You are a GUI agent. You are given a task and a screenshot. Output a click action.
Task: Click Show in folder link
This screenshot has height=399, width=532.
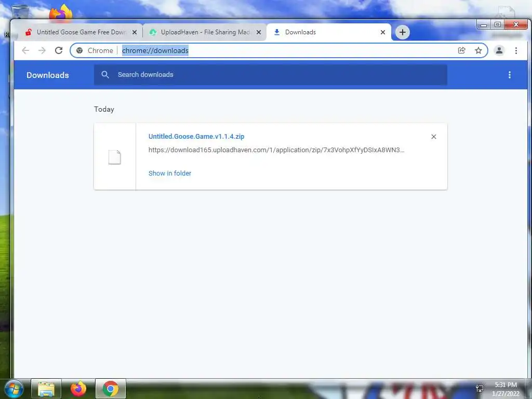pos(170,174)
